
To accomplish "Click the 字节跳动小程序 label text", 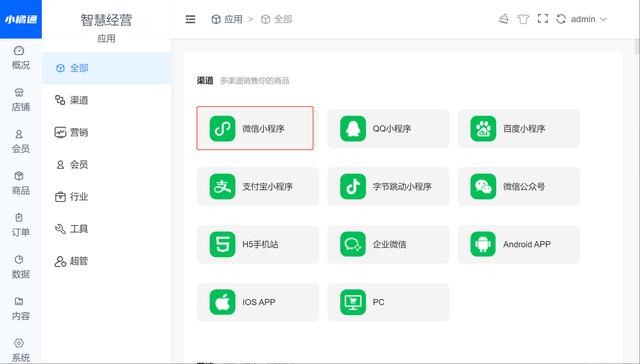I will (402, 186).
